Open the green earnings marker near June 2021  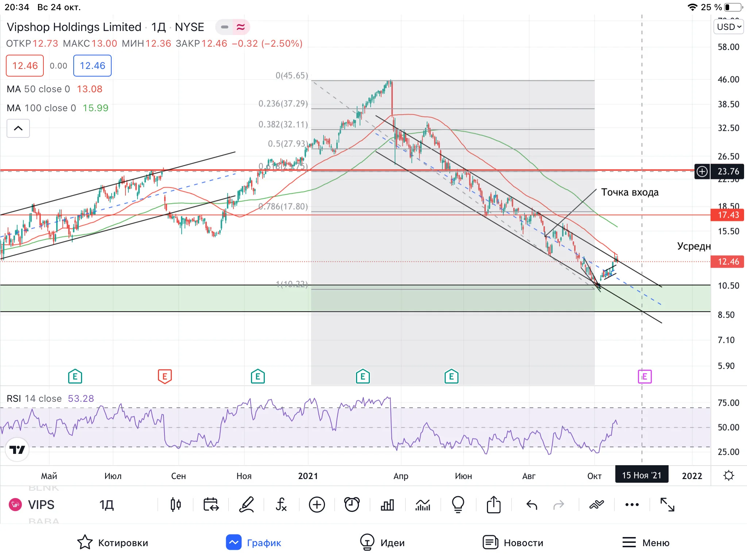[452, 376]
